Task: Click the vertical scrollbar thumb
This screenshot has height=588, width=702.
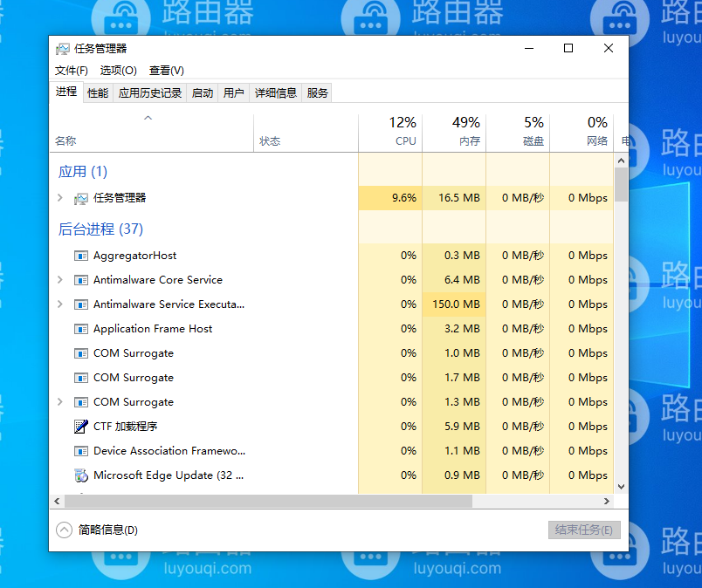Action: pos(621,184)
